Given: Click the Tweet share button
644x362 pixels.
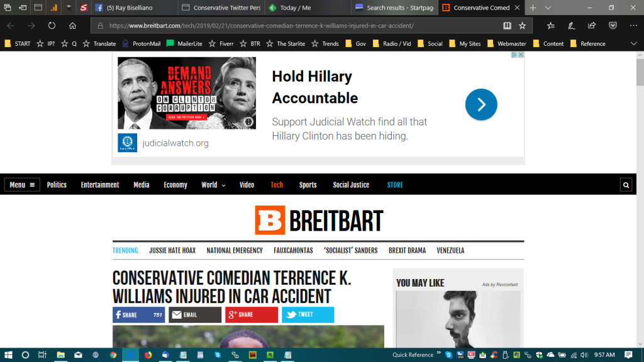Looking at the screenshot, I should click(x=308, y=315).
